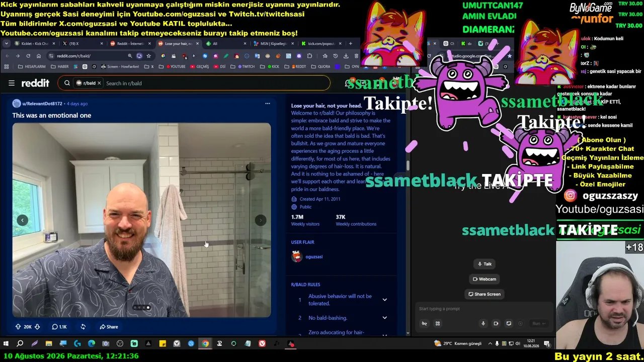
Task: Go back to the previous page
Action: [7, 56]
